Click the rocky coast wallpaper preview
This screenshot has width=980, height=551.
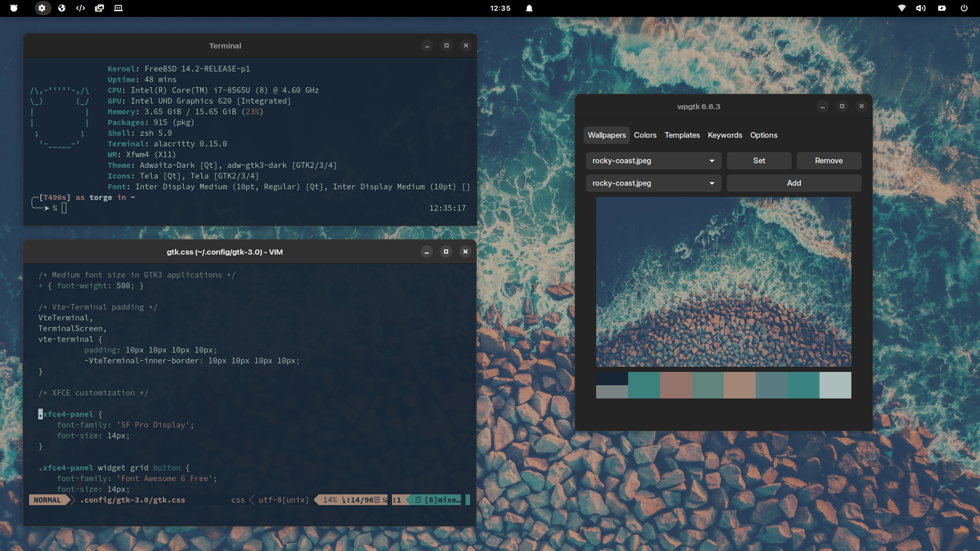723,282
